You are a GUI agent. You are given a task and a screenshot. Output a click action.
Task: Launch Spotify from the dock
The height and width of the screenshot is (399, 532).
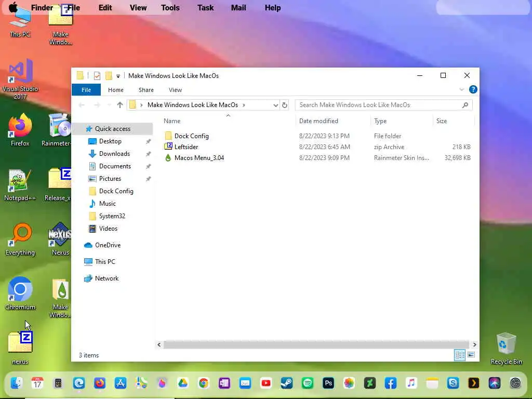[x=308, y=383]
